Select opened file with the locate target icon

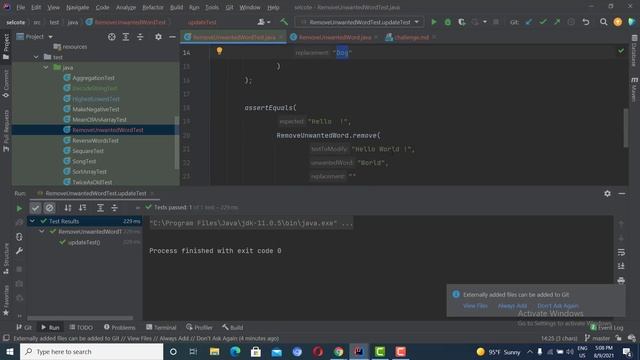(x=111, y=37)
